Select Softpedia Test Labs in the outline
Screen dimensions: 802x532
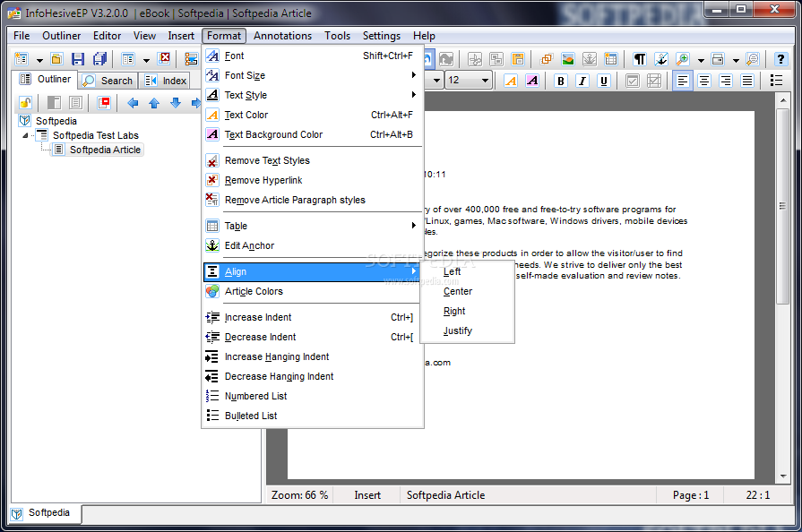click(x=96, y=135)
